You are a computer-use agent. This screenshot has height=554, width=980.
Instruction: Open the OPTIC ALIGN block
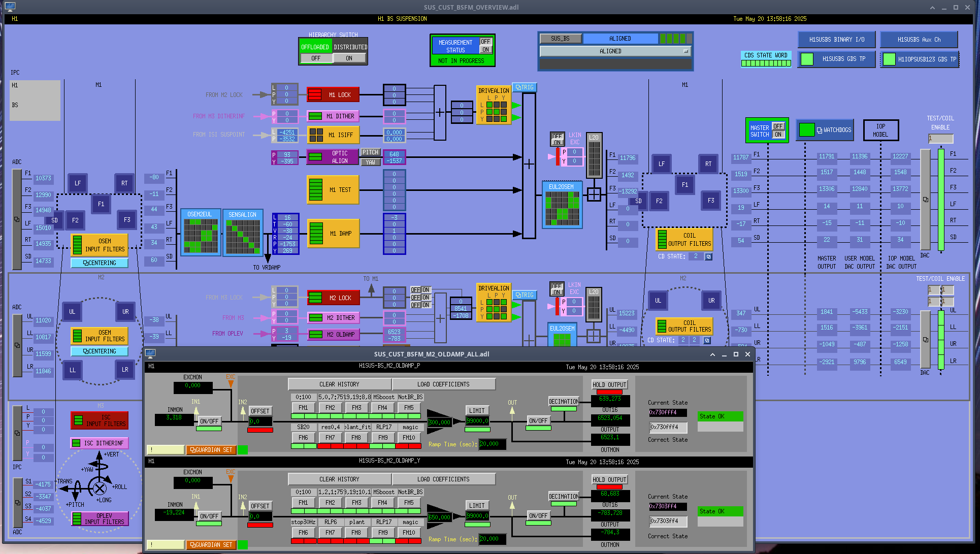click(333, 157)
